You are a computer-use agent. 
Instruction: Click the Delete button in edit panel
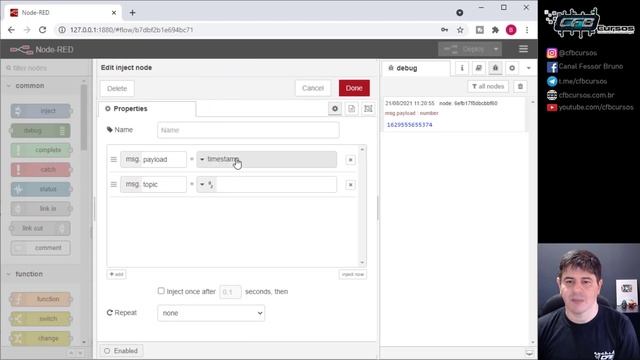click(x=117, y=89)
